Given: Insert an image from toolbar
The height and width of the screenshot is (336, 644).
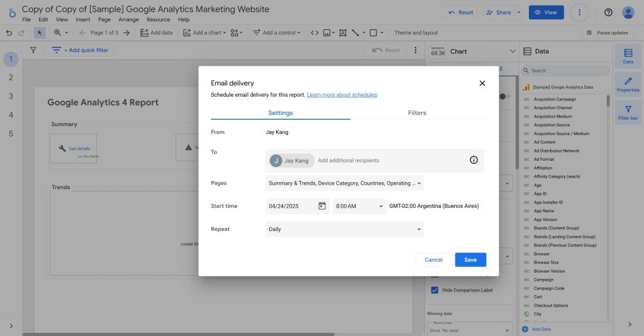Looking at the screenshot, I should coord(327,33).
